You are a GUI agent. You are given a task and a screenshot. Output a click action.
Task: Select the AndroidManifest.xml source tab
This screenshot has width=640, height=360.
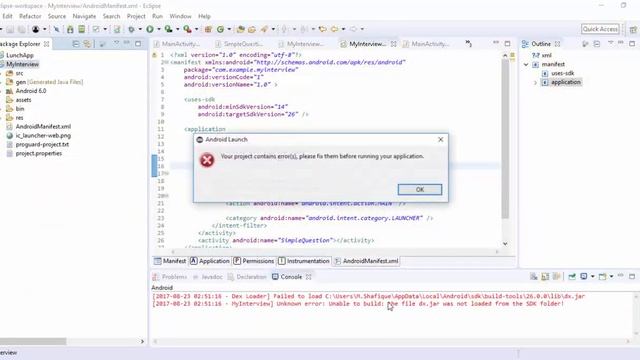point(367,261)
